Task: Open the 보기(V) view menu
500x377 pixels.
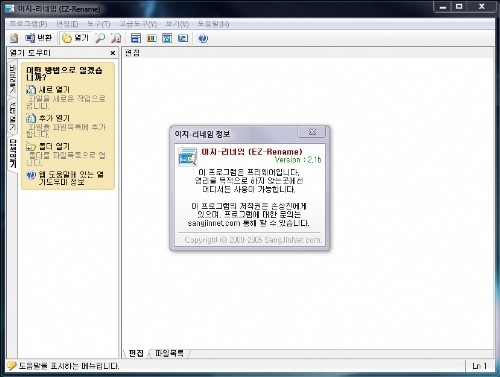Action: pos(177,24)
